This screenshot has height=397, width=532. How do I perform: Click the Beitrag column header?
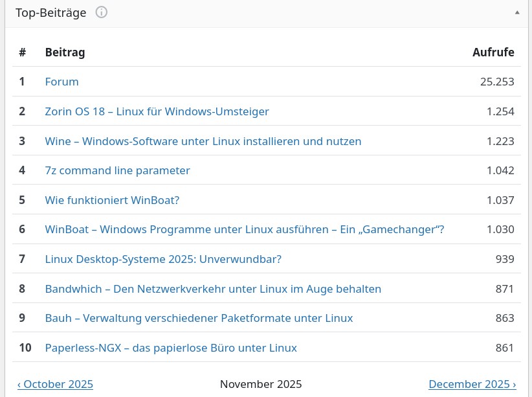click(x=65, y=52)
